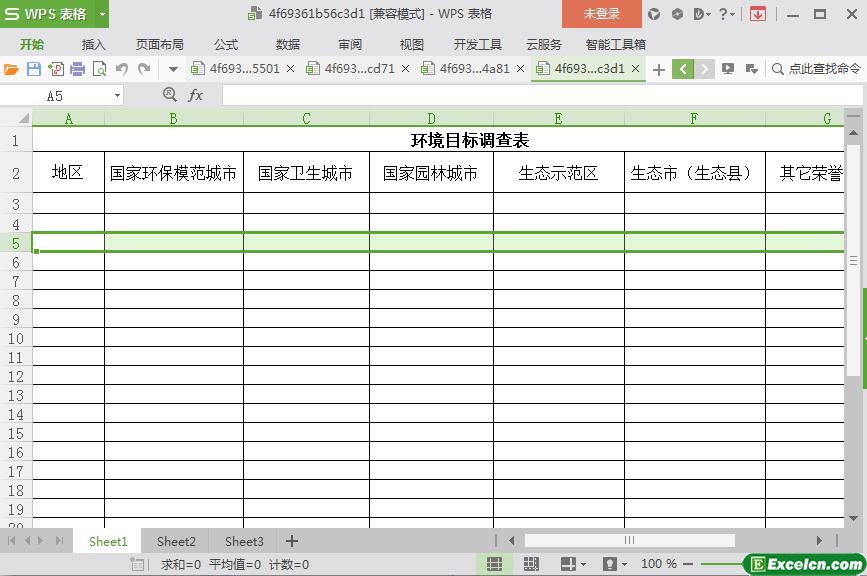Image resolution: width=867 pixels, height=576 pixels.
Task: Click the magnifier zoom icon beside fx
Action: click(x=170, y=95)
